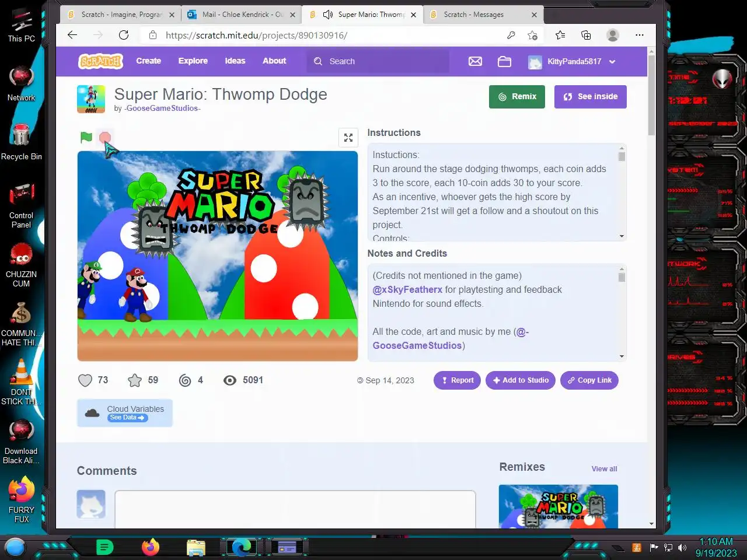The width and height of the screenshot is (747, 560).
Task: Click Add to Studio button
Action: click(521, 380)
